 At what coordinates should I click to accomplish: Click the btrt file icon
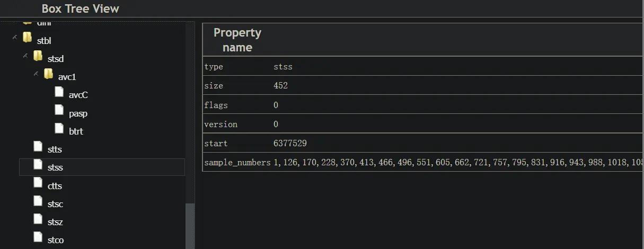59,129
